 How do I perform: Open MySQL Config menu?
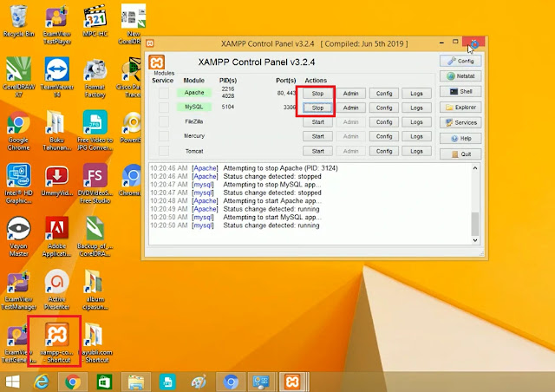point(384,108)
